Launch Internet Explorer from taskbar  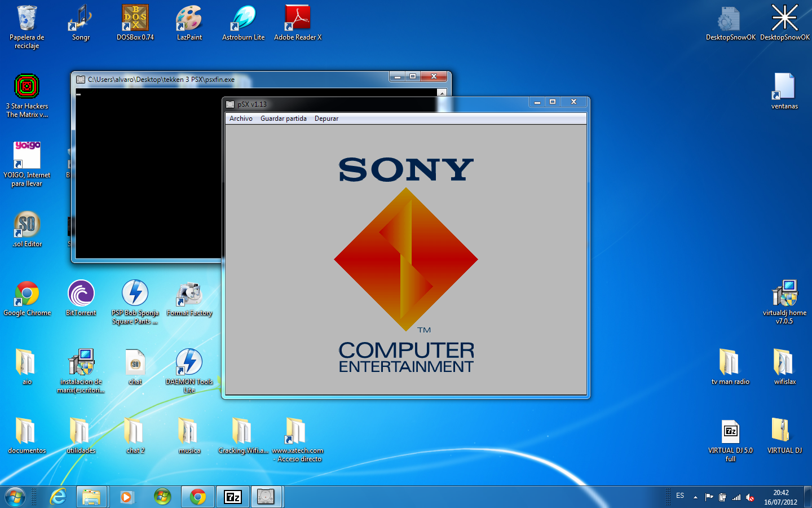coord(58,497)
